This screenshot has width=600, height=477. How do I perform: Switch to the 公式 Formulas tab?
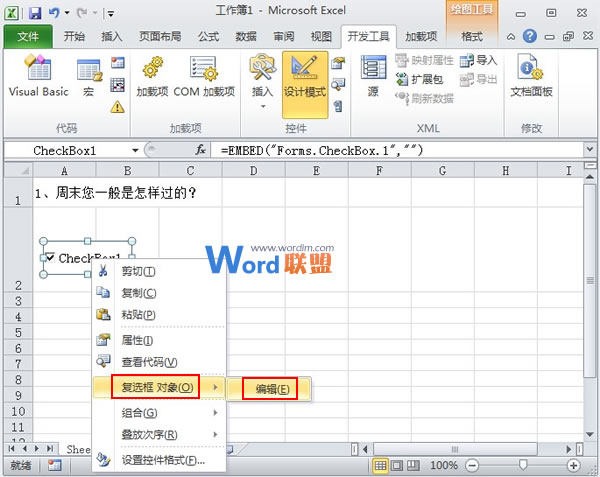coord(208,37)
